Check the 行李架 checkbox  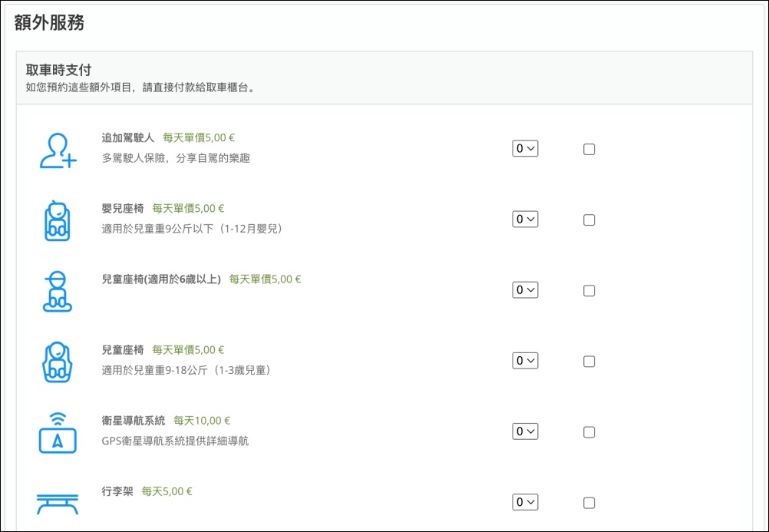[589, 503]
